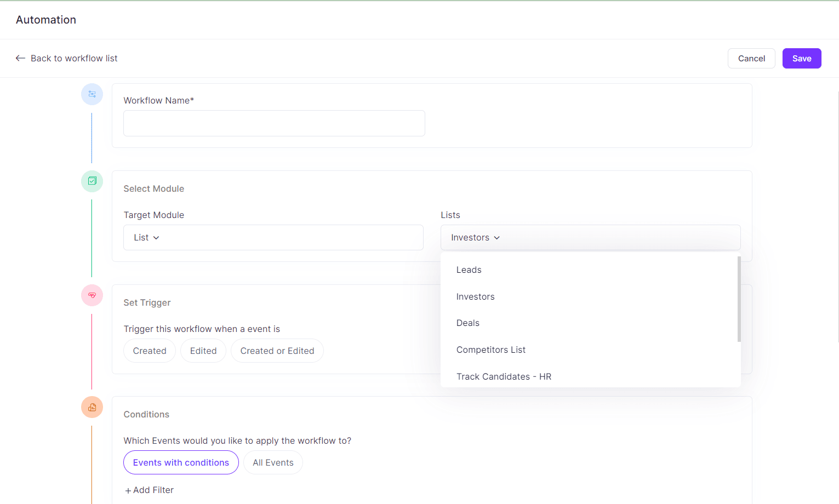Choose the "Deals" list option
The height and width of the screenshot is (504, 839).
pyautogui.click(x=467, y=323)
